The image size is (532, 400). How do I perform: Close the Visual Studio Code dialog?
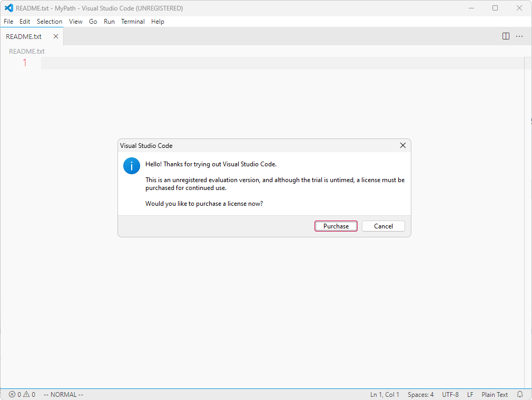(403, 145)
